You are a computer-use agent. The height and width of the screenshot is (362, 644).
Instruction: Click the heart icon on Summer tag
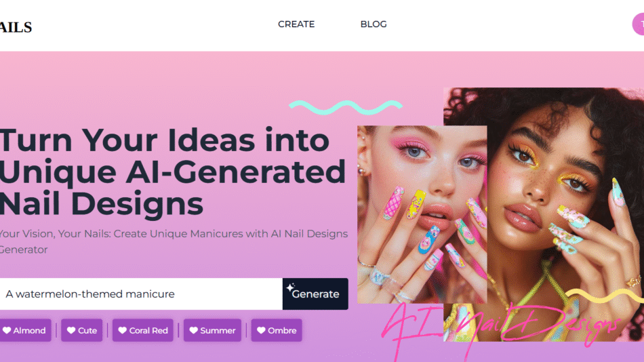[193, 330]
